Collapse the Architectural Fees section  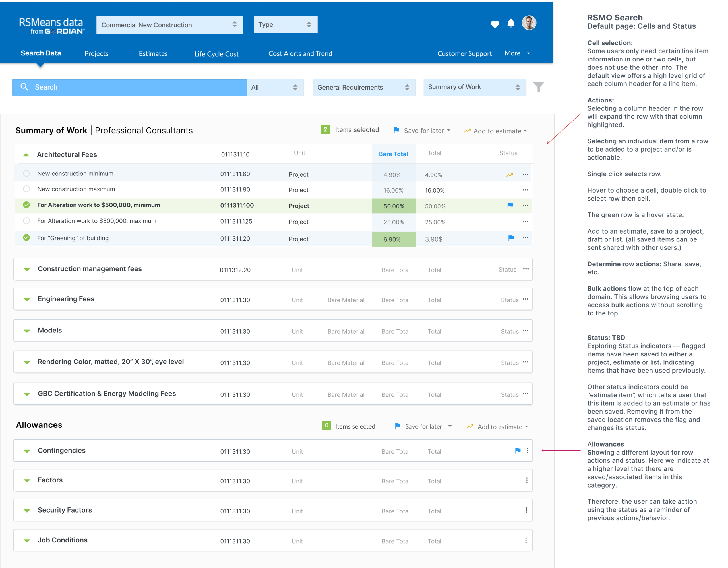point(26,155)
